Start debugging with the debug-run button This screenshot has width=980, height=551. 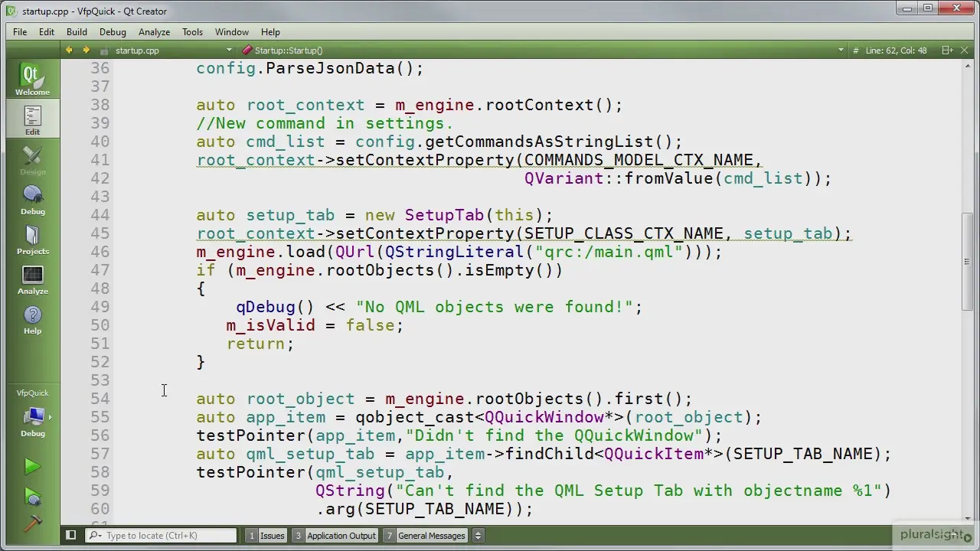click(32, 497)
